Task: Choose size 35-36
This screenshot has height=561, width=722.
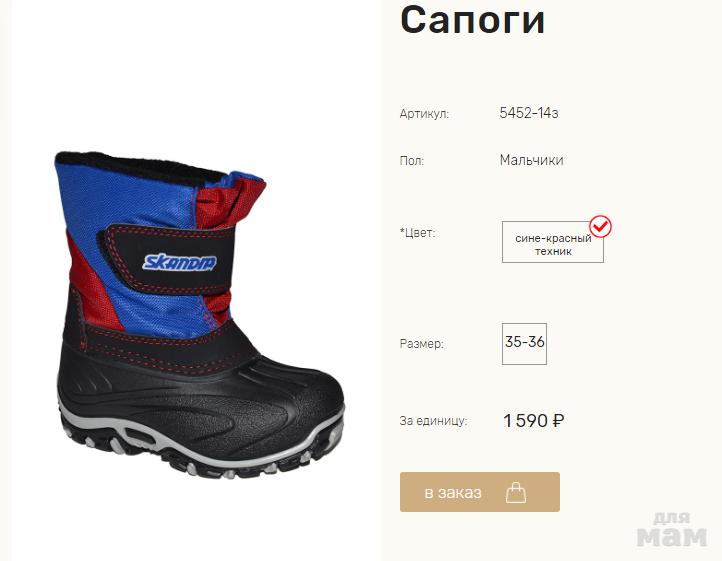Action: (x=524, y=344)
